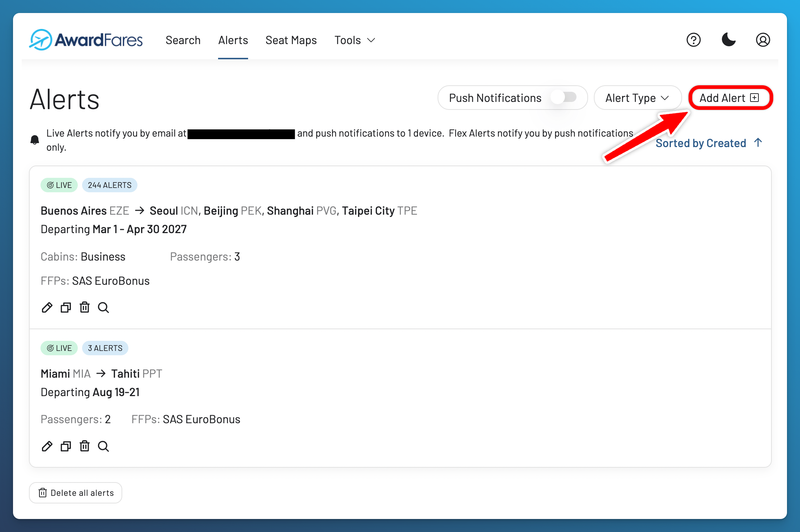This screenshot has width=800, height=532.
Task: Click the Passengers: 3 value
Action: [x=205, y=257]
